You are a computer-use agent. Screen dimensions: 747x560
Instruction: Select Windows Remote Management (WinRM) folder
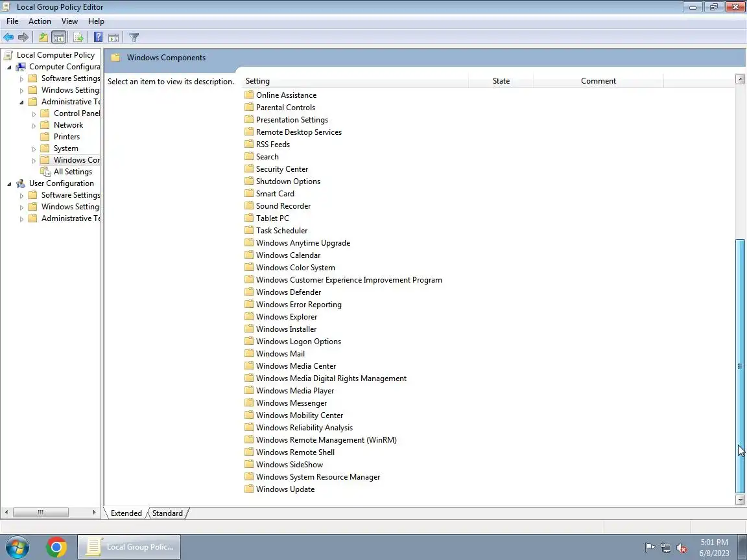point(326,440)
